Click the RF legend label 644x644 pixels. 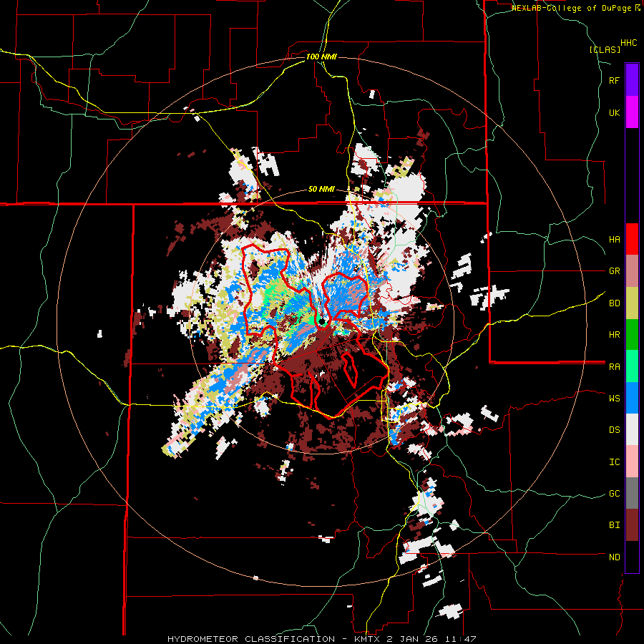[614, 81]
